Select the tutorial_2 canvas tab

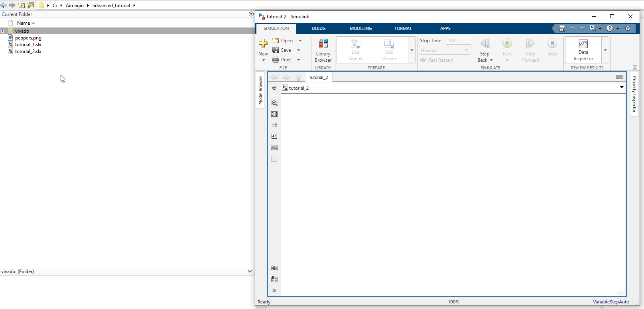(319, 77)
